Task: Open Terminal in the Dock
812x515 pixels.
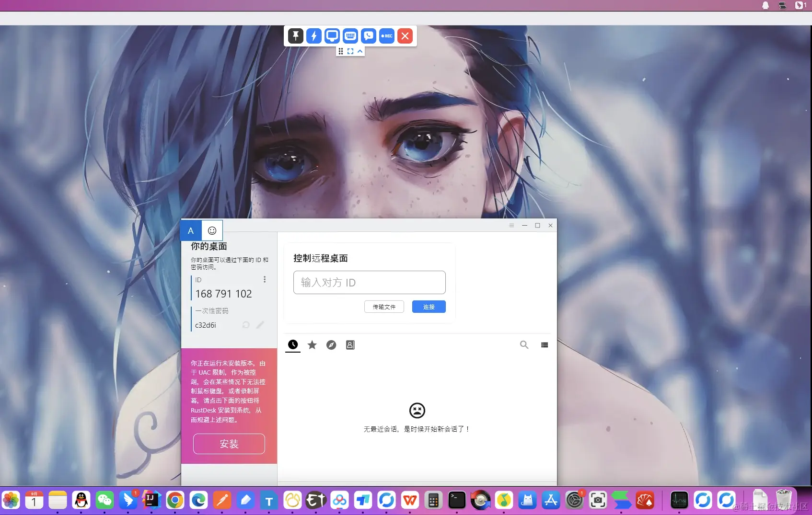Action: tap(457, 501)
